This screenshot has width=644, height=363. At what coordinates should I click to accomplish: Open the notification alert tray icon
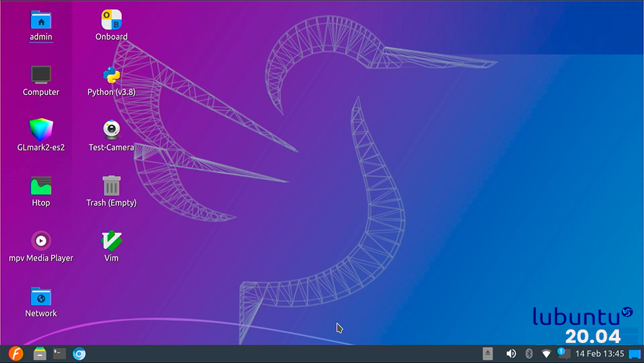(564, 353)
